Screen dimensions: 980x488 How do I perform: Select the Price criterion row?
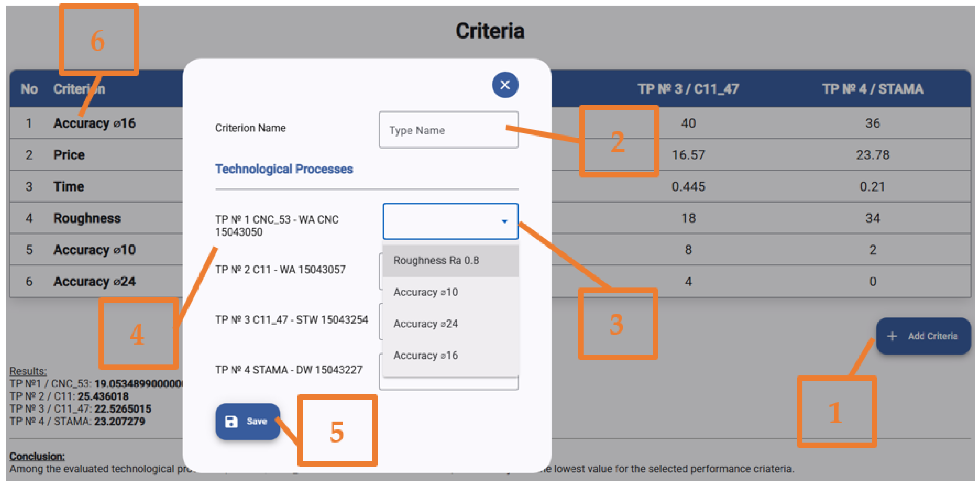click(x=69, y=155)
